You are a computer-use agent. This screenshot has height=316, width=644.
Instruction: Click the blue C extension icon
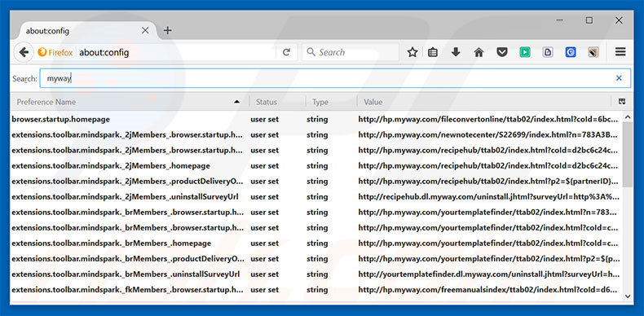click(571, 52)
